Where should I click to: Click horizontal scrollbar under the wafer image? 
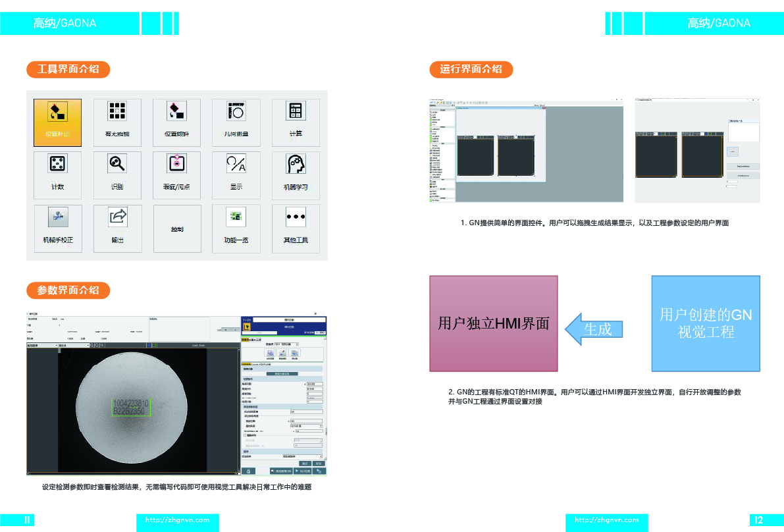(x=132, y=473)
